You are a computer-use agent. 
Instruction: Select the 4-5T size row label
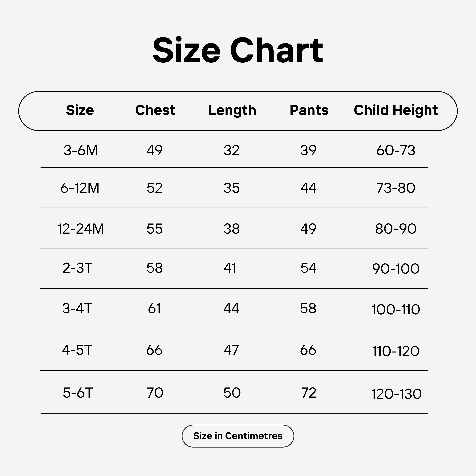(x=77, y=350)
